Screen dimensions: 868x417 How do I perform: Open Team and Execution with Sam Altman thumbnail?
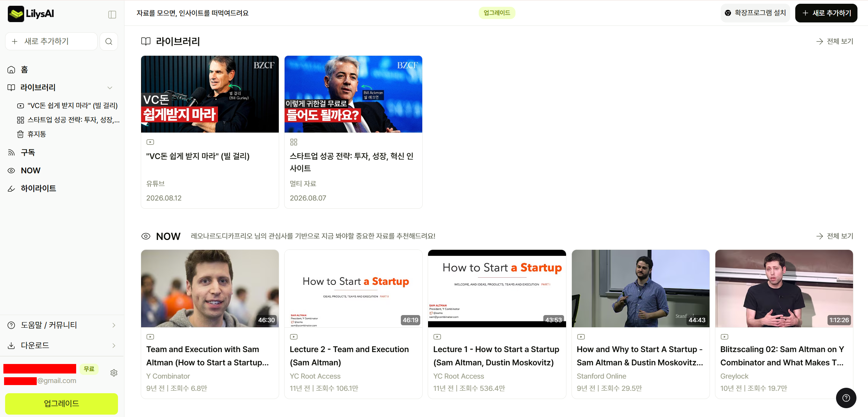(x=210, y=289)
